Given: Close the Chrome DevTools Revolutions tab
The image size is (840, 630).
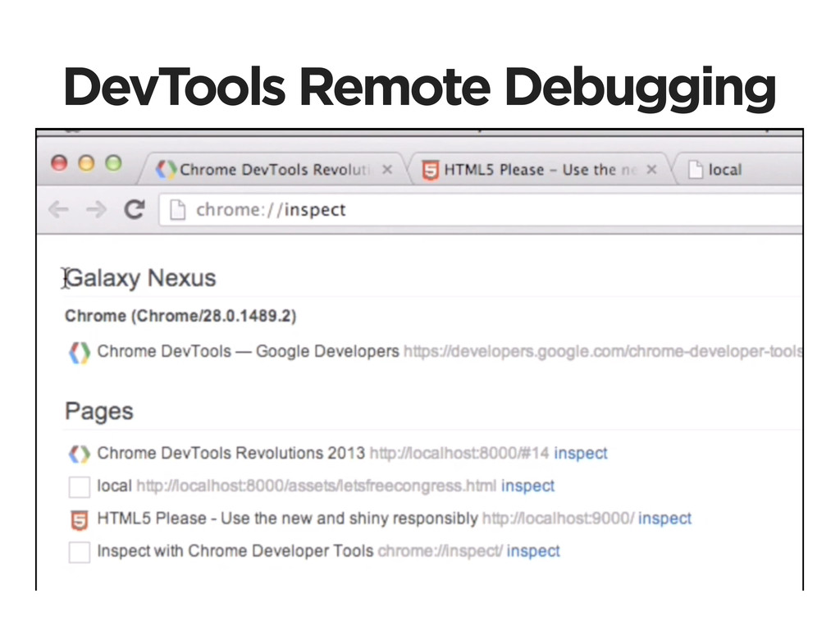Looking at the screenshot, I should click(x=387, y=170).
